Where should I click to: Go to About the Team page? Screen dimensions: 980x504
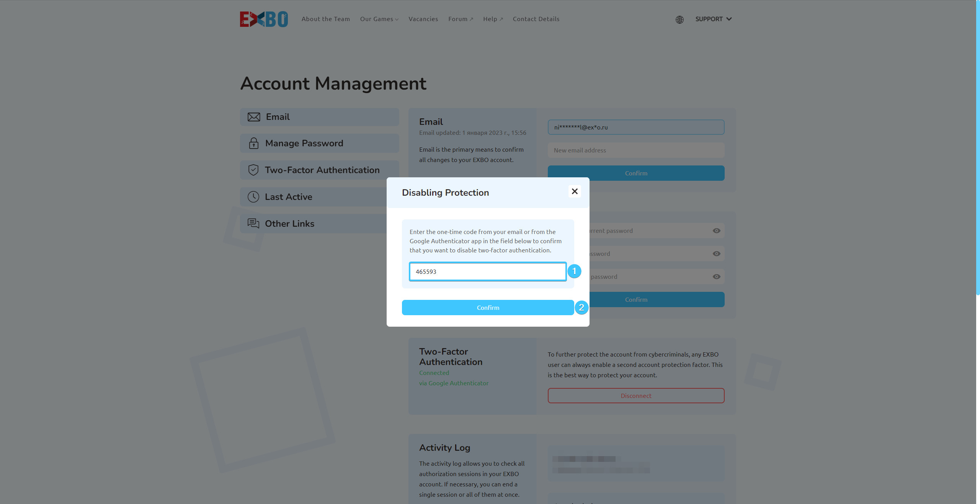325,19
